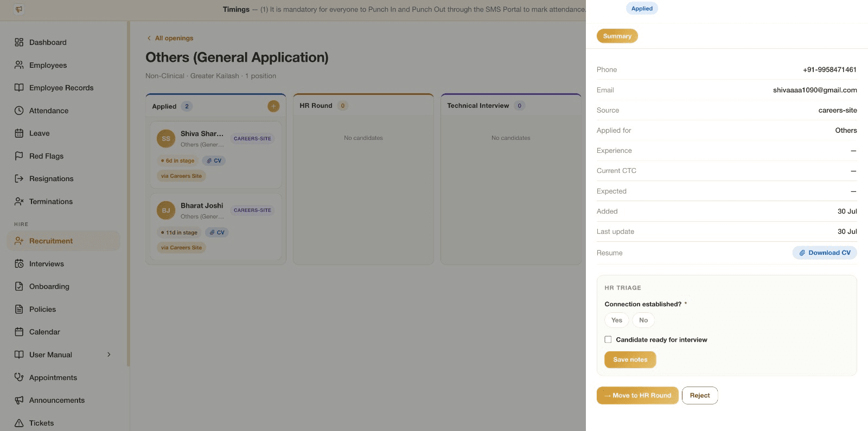This screenshot has height=431, width=868.
Task: Click the Timings notice text in top bar
Action: pos(404,9)
